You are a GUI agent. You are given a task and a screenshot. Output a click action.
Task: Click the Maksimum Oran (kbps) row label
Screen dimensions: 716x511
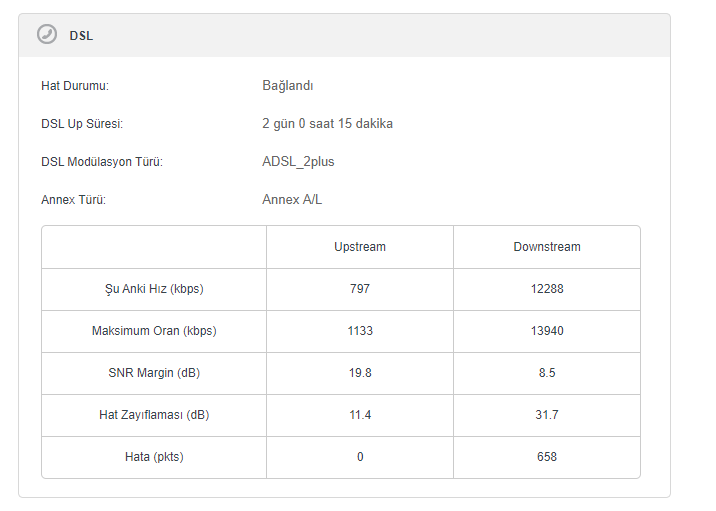click(x=154, y=331)
